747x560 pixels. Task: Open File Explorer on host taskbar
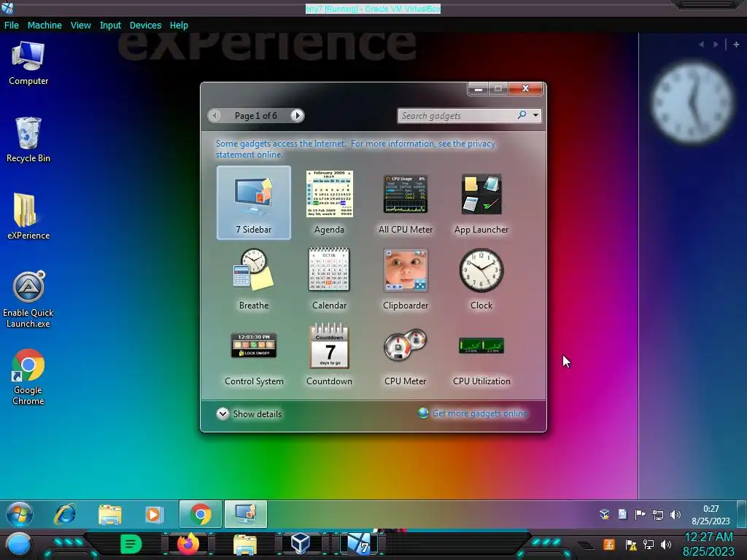coord(245,545)
